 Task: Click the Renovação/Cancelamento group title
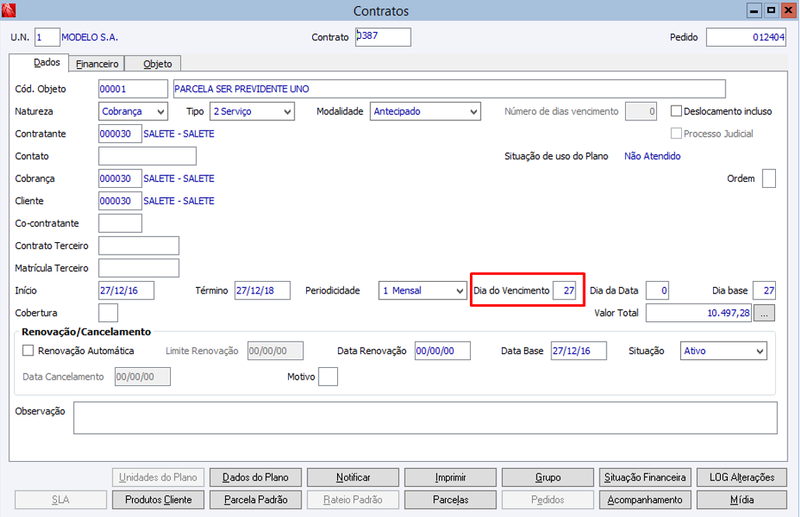point(86,332)
